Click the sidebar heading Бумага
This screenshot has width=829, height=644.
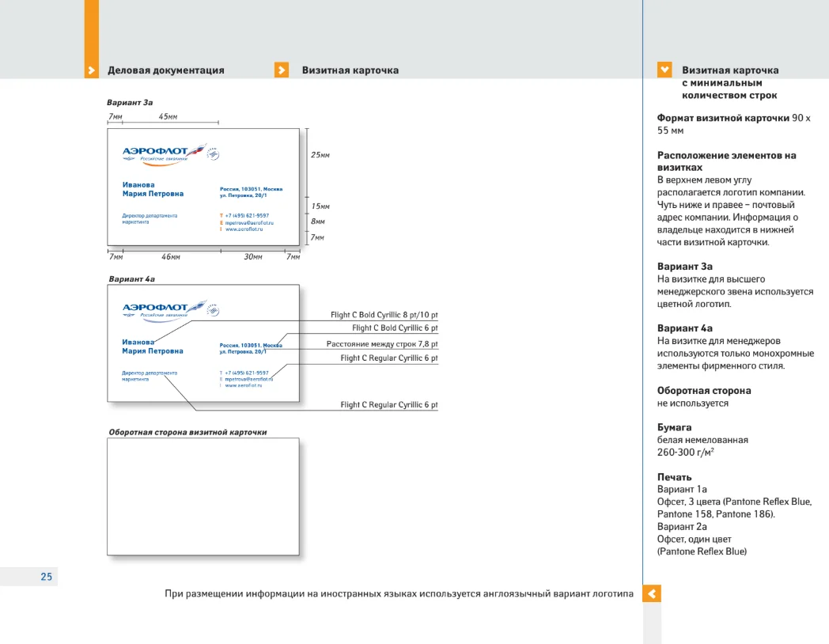point(674,427)
